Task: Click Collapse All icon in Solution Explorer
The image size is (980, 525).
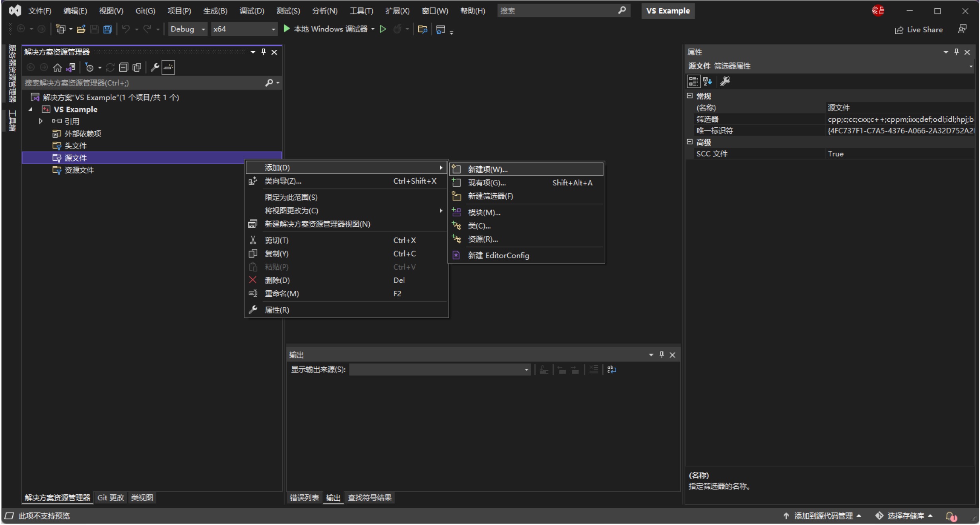Action: pyautogui.click(x=124, y=68)
